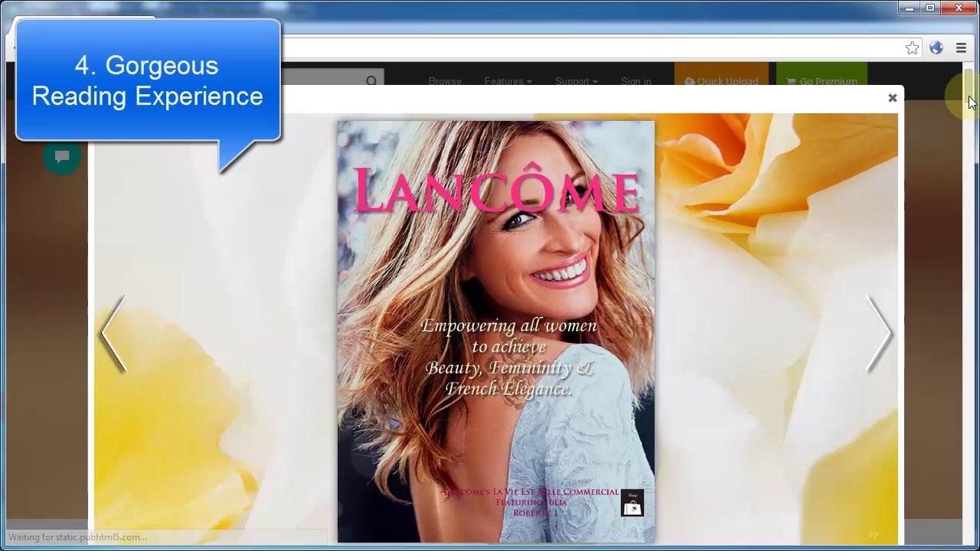Open the Shop bag icon on cover
Viewport: 980px width, 551px height.
tap(632, 503)
